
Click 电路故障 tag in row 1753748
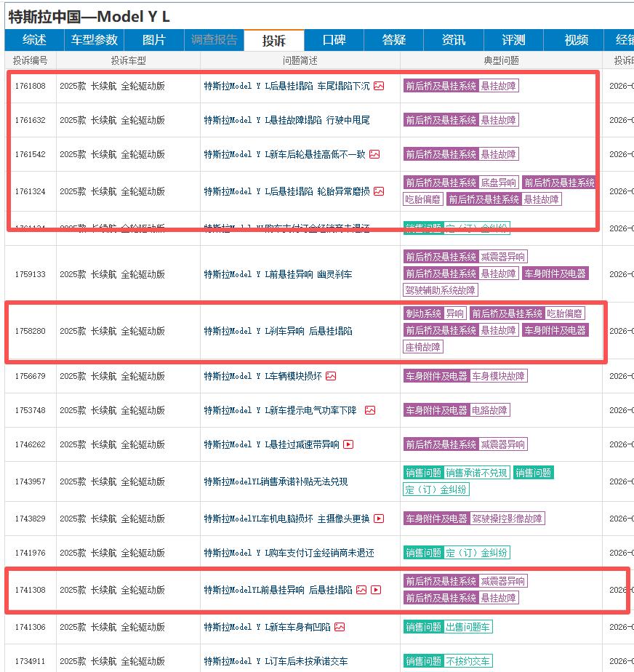[489, 410]
